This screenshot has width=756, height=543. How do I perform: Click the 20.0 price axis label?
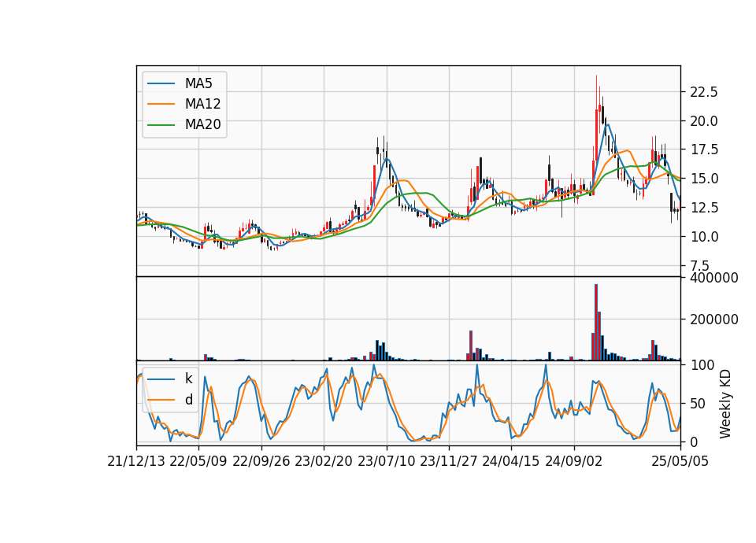(x=704, y=121)
